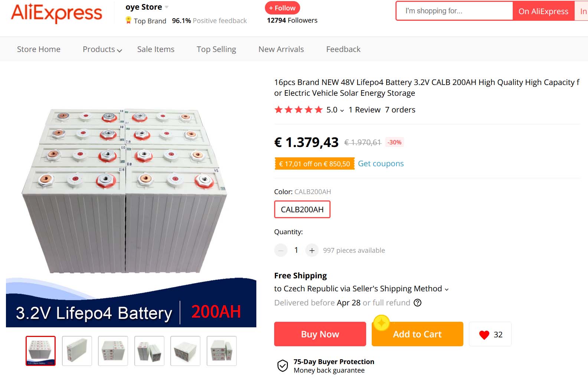588x383 pixels.
Task: Select the second product thumbnail image
Action: pyautogui.click(x=77, y=351)
